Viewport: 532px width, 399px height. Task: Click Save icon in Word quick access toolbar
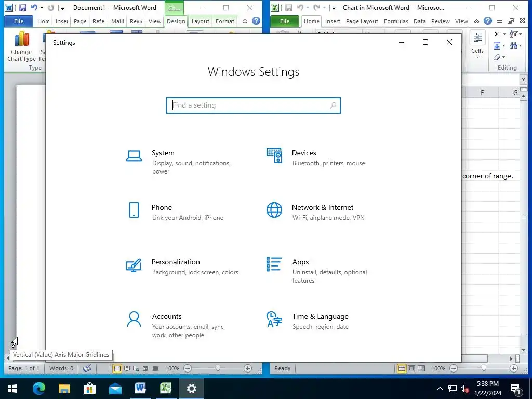click(x=23, y=8)
